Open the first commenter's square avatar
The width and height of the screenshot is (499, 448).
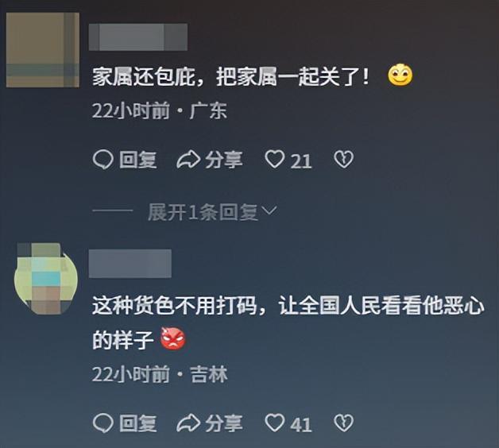coord(43,50)
